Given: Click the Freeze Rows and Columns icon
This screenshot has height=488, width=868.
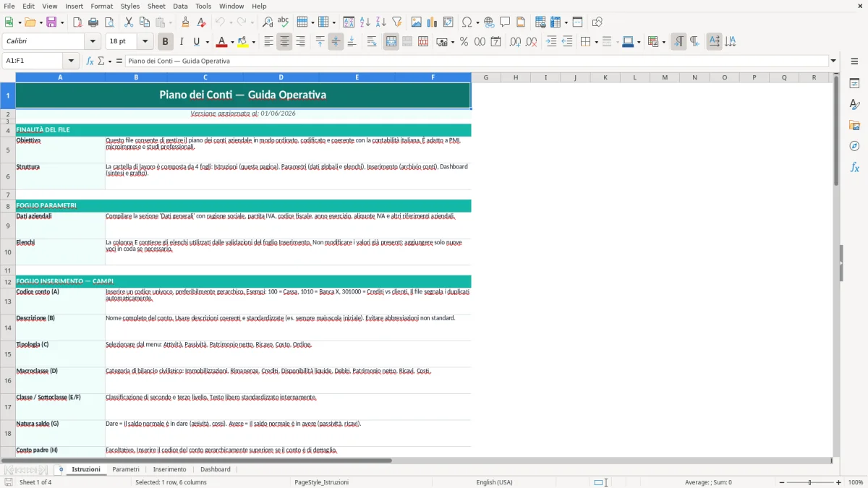Looking at the screenshot, I should (556, 22).
